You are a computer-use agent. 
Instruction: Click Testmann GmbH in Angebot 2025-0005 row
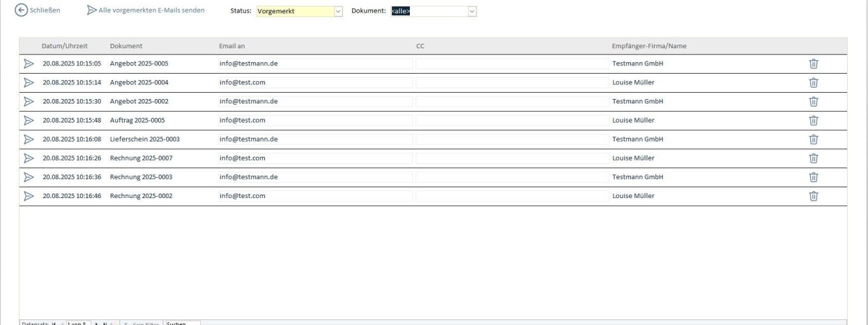point(637,63)
